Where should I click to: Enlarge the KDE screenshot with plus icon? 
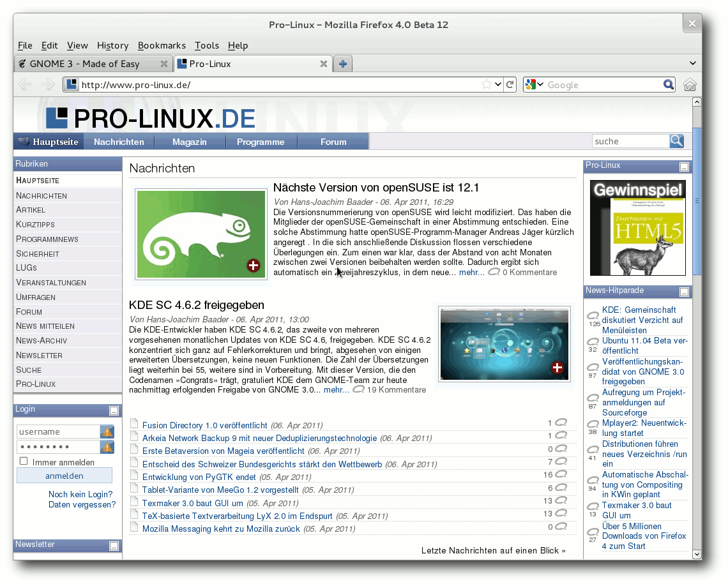(x=557, y=368)
